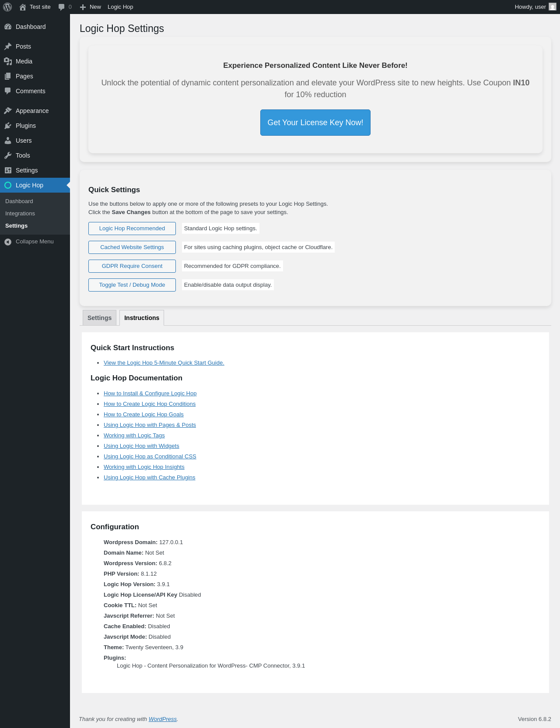Click the comments bubble icon in admin bar
The image size is (560, 728).
point(61,7)
